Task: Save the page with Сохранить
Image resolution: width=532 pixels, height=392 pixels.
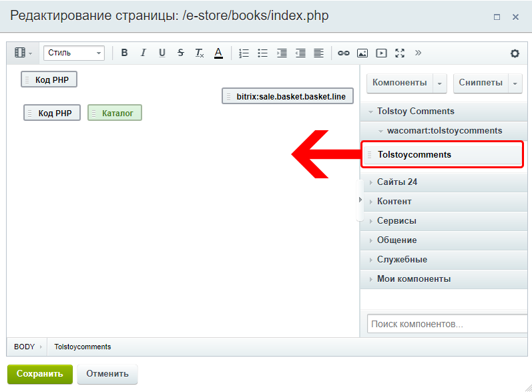Action: coord(40,375)
